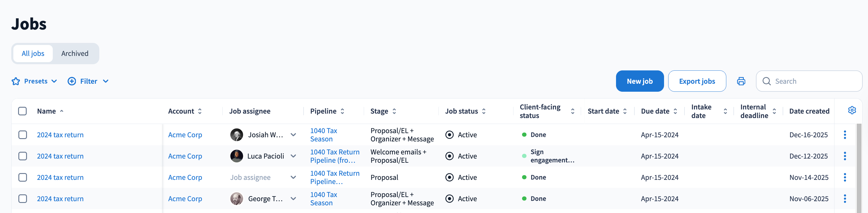The image size is (868, 213).
Task: Select the checkbox on Luca Pacioli's job row
Action: (23, 156)
